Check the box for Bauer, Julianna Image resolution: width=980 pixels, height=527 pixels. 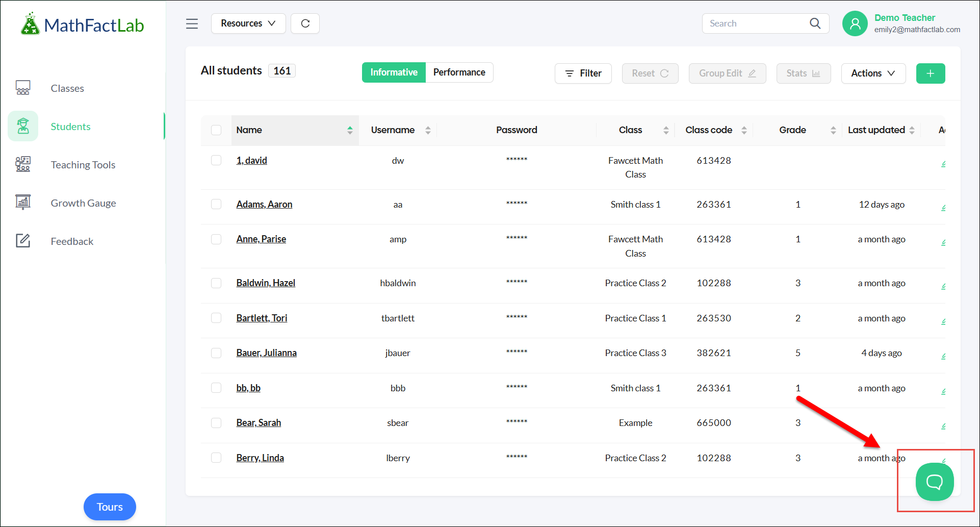click(x=216, y=353)
